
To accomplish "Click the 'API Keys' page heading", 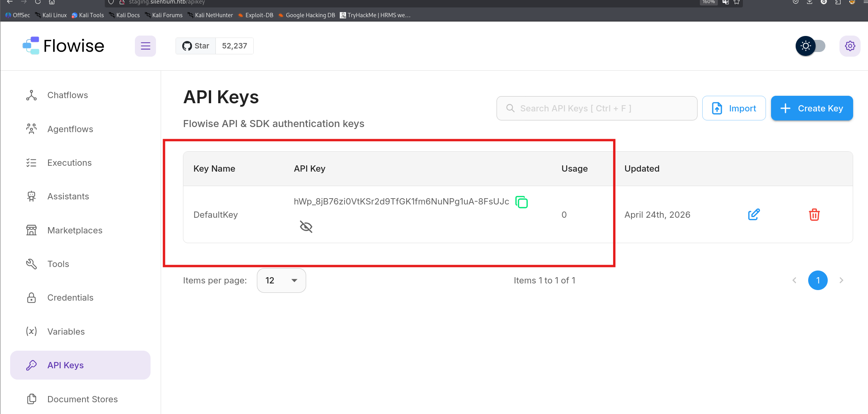I will coord(221,97).
